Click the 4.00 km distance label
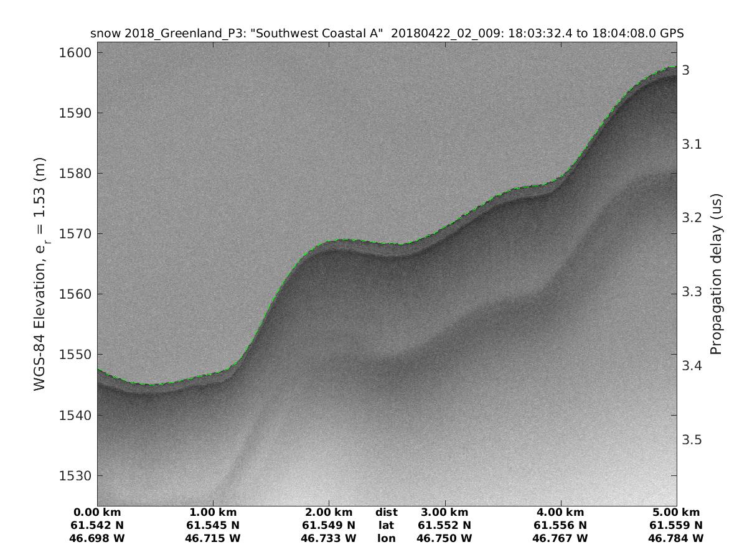 point(560,513)
